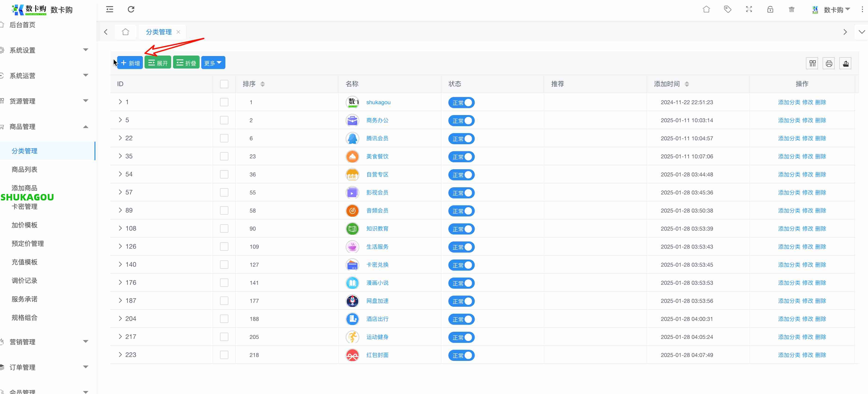Select the 卡密管理 sidebar item
The image size is (868, 394).
click(25, 206)
